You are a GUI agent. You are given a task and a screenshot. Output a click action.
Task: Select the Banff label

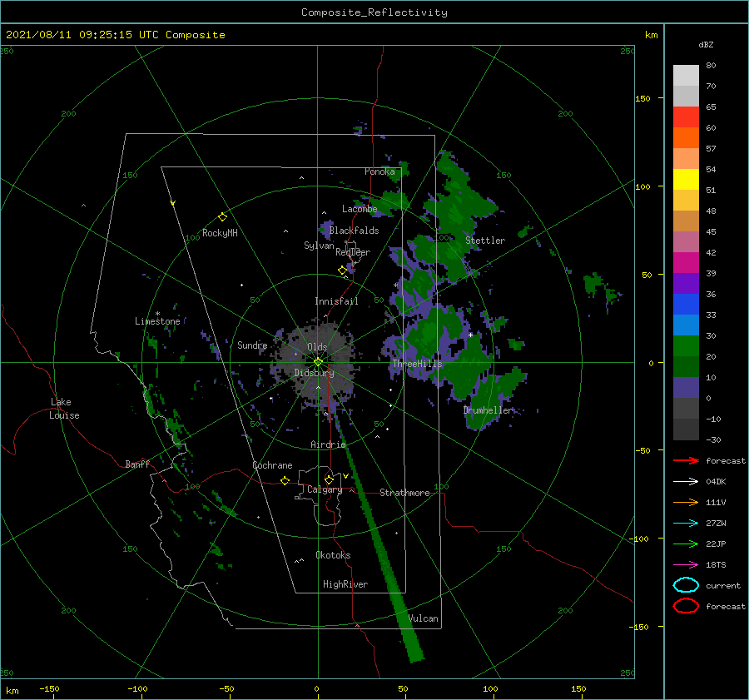[137, 464]
